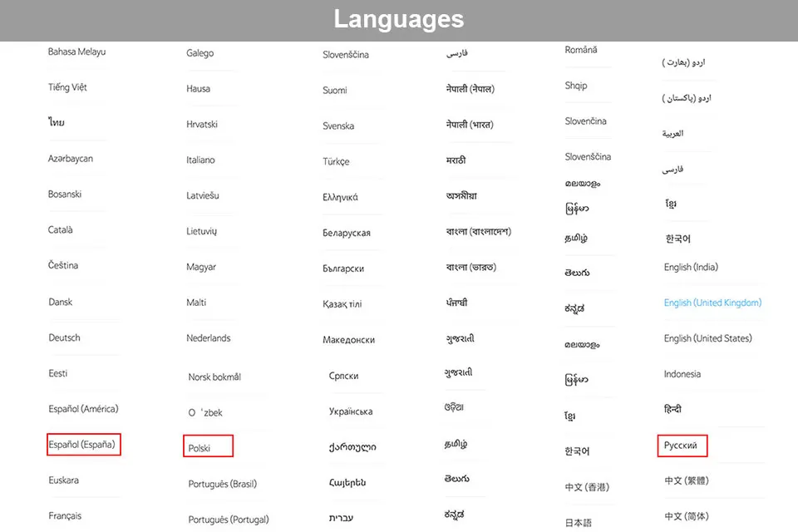The image size is (798, 532).
Task: Select 中文 (香港) language
Action: [587, 487]
